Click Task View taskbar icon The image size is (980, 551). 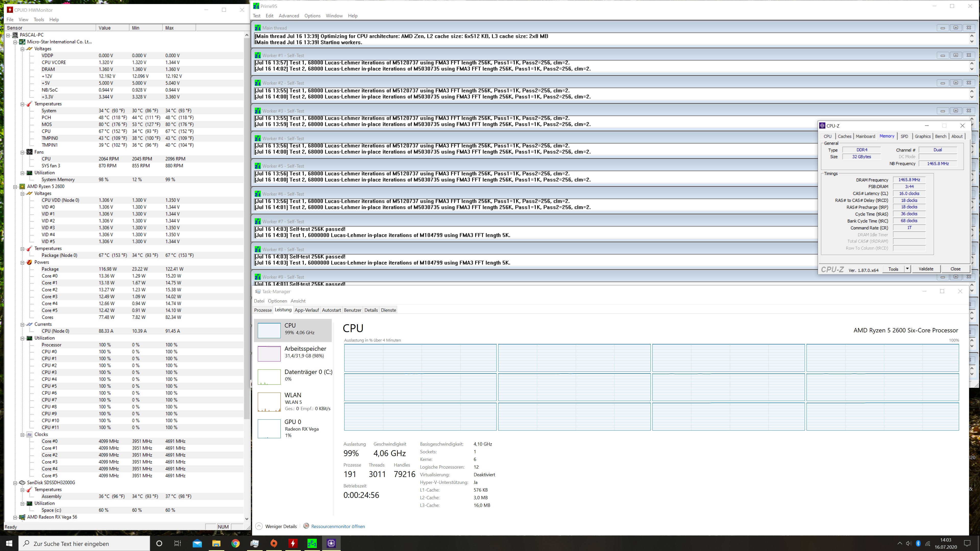tap(178, 543)
